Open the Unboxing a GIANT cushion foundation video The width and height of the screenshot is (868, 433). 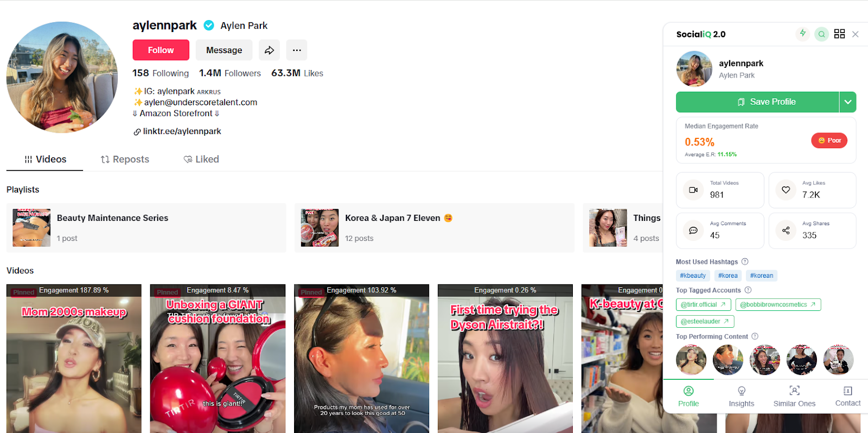218,359
